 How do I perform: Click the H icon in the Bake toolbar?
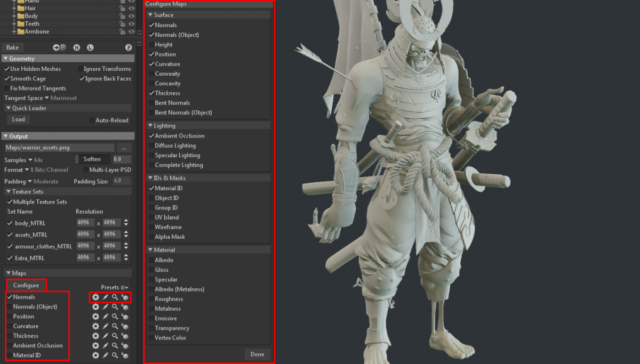tap(77, 47)
